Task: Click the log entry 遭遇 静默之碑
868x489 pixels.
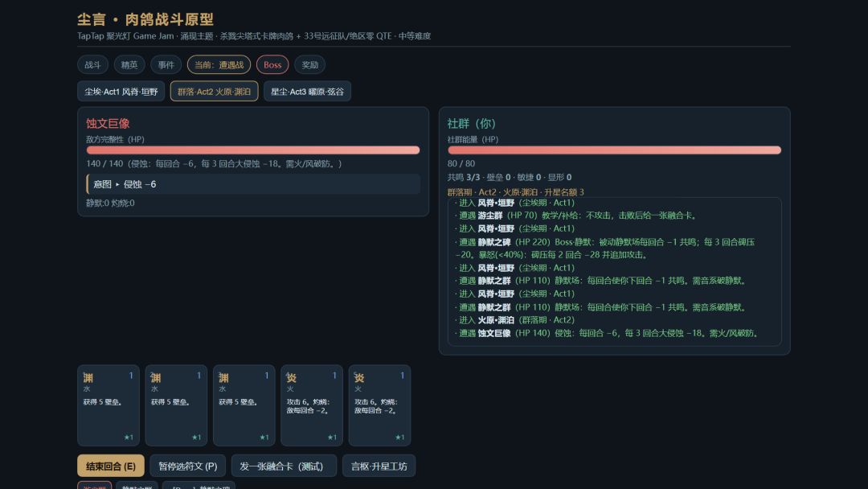Action: (605, 248)
